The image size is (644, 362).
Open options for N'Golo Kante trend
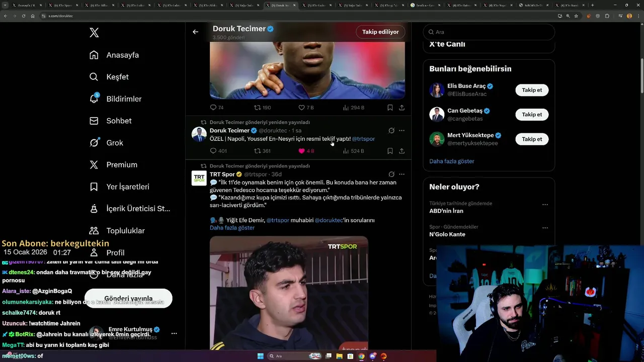(x=545, y=228)
